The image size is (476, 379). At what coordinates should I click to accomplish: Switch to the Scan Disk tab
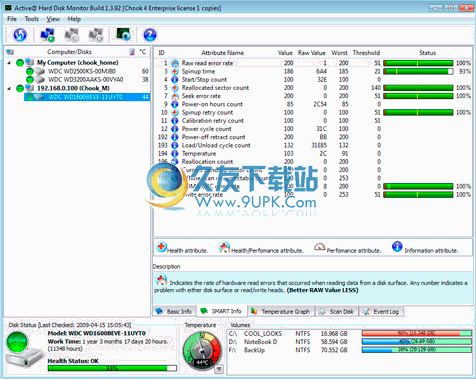coord(337,311)
